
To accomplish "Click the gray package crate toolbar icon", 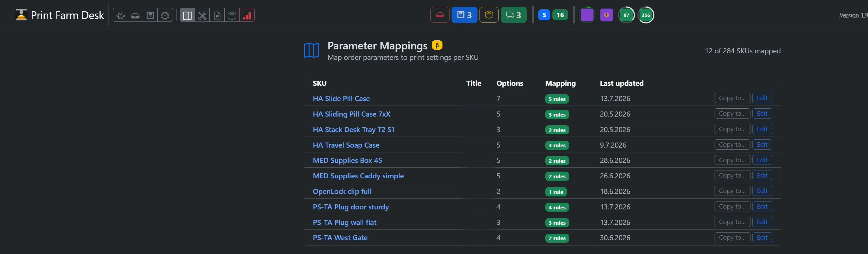I will pos(150,15).
